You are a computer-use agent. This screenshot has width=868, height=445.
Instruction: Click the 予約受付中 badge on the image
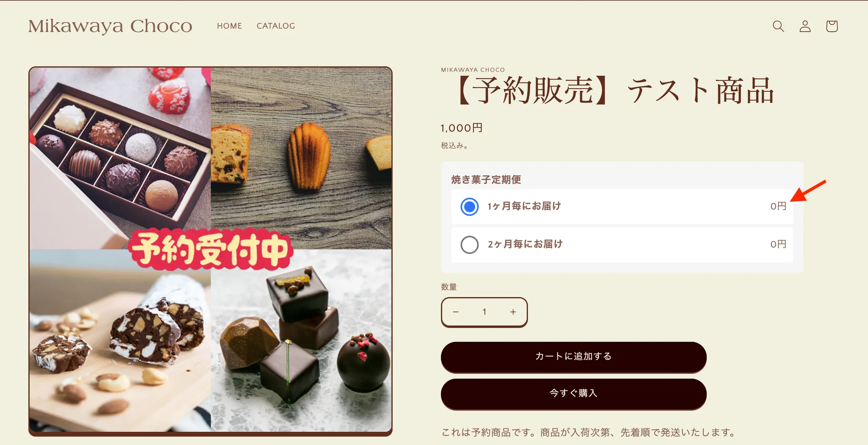(x=211, y=249)
